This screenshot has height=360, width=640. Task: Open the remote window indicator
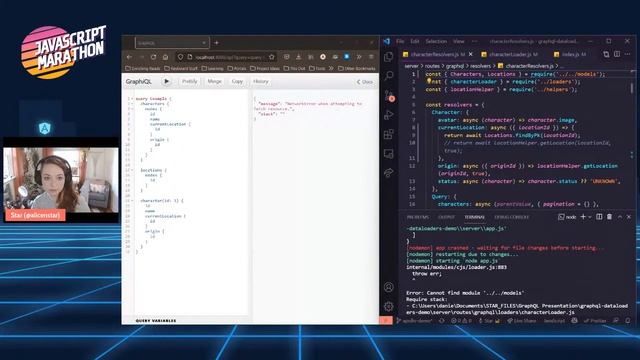(x=386, y=321)
